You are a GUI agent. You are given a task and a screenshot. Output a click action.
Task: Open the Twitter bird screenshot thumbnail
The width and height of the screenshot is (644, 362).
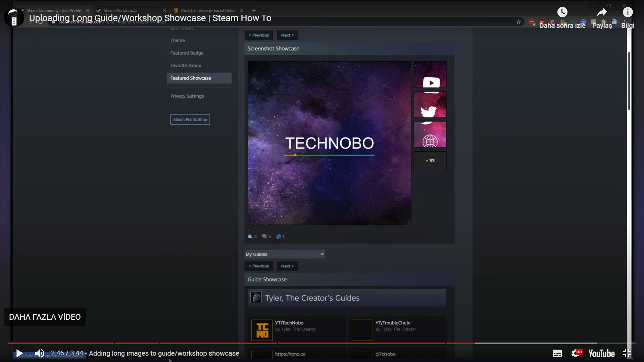click(430, 105)
